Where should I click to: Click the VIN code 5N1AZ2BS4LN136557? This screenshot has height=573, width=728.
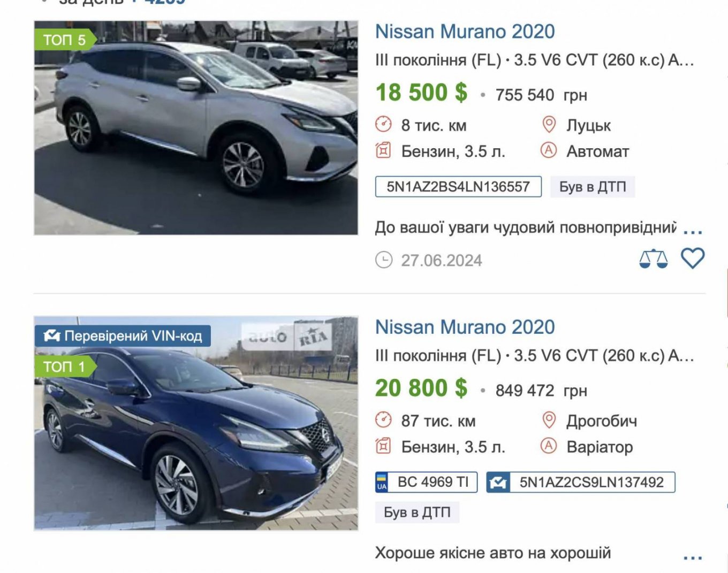click(x=458, y=186)
